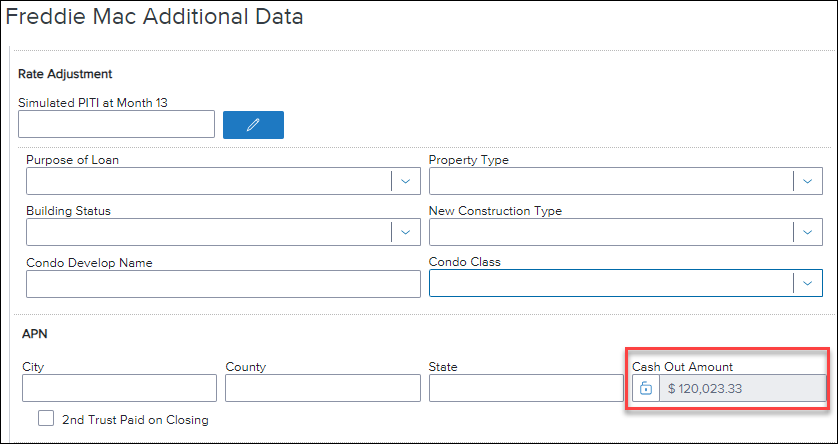Select the County input field
838x444 pixels.
pyautogui.click(x=323, y=388)
